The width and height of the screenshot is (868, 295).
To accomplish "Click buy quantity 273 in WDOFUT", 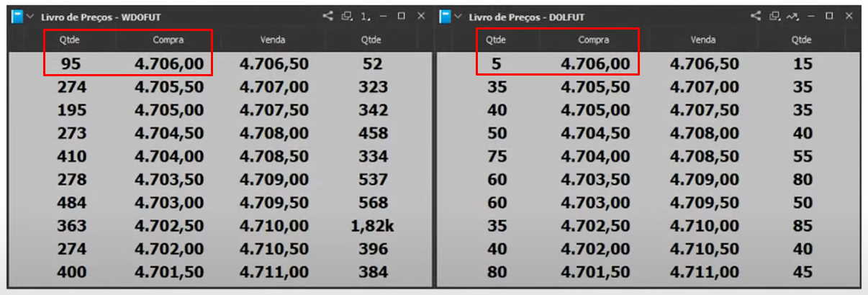I will (71, 133).
